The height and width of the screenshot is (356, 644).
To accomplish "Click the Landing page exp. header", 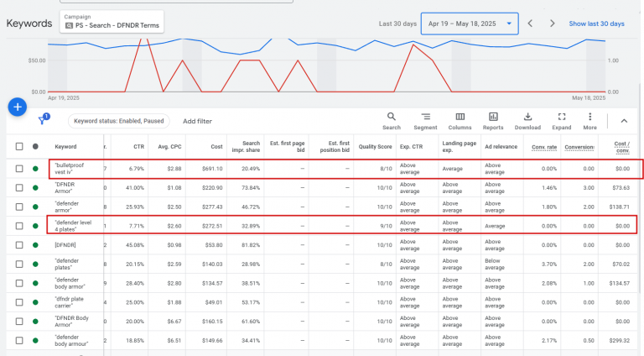I will tap(460, 146).
